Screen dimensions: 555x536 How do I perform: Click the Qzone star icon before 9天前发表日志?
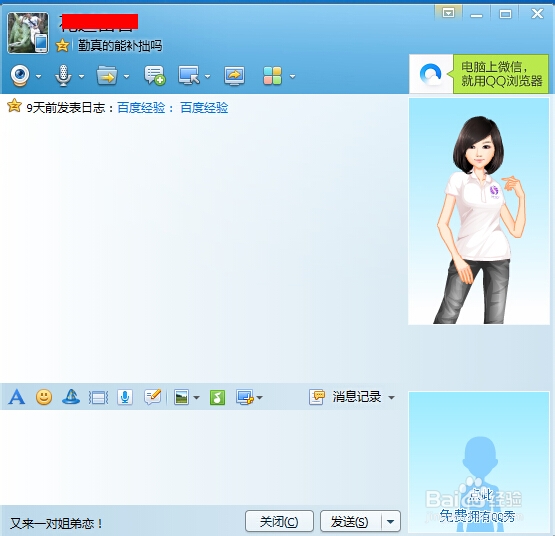coord(15,106)
